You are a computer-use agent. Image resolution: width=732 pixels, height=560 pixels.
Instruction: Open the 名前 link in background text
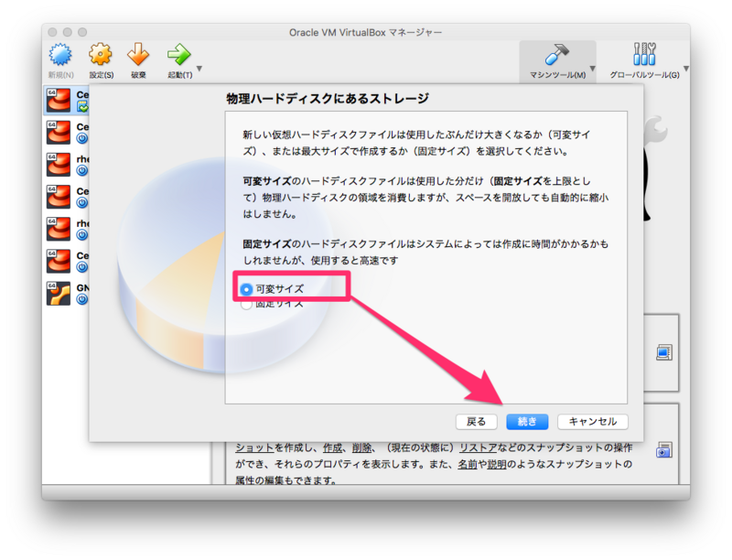click(x=467, y=464)
